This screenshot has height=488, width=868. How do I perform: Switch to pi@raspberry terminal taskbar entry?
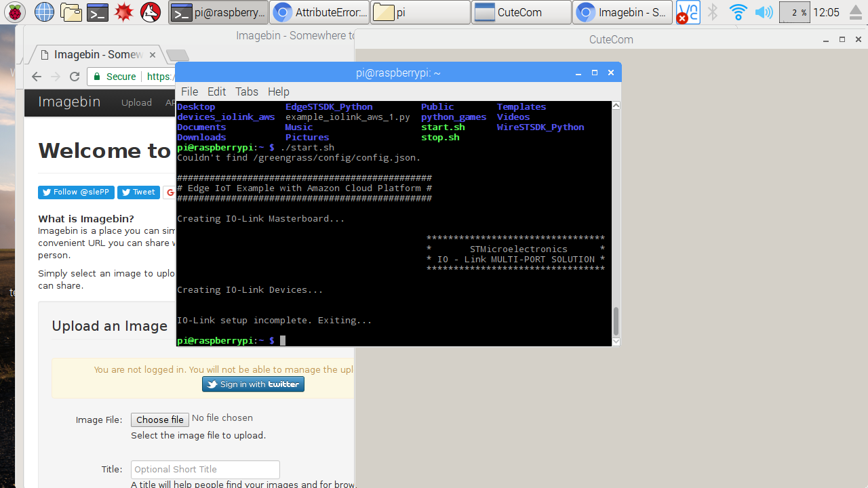click(218, 12)
